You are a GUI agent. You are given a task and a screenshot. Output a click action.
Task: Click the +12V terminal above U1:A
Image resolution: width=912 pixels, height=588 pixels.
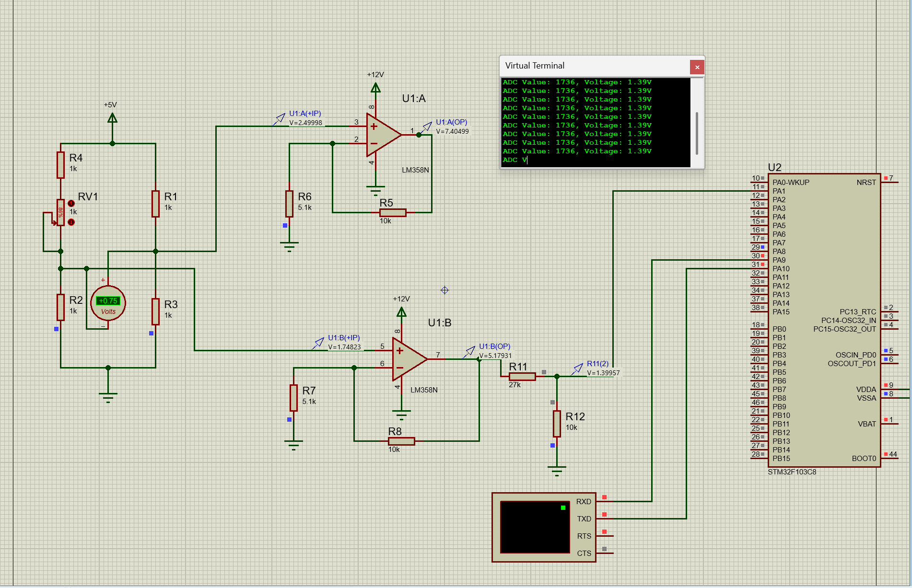[x=375, y=88]
